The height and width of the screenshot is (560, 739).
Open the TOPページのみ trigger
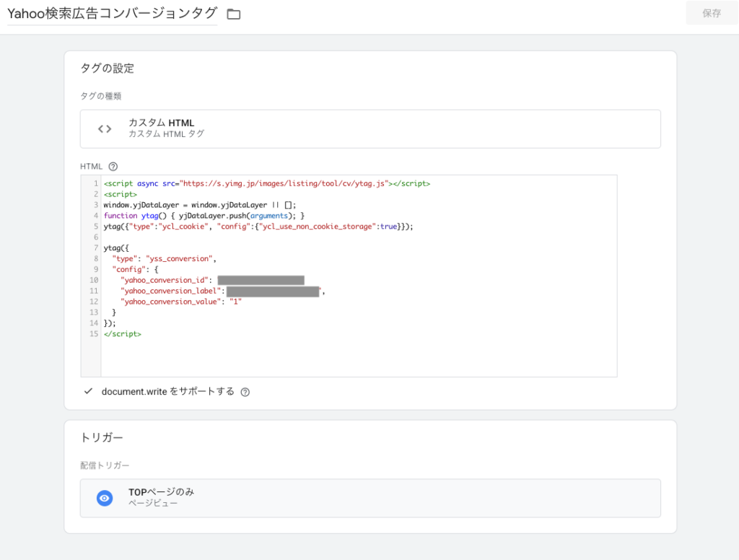(369, 498)
